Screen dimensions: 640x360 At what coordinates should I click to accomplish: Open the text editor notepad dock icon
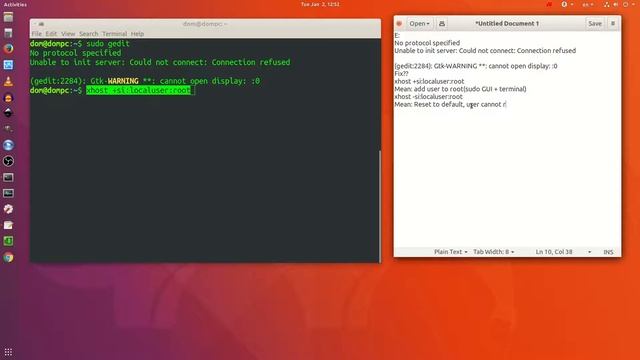click(8, 225)
